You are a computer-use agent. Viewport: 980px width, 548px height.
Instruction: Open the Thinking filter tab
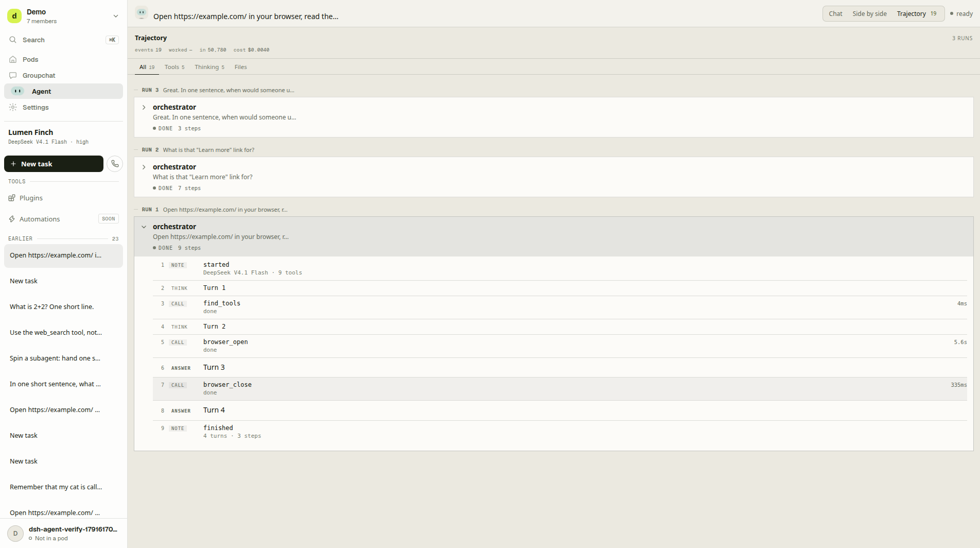[x=209, y=67]
